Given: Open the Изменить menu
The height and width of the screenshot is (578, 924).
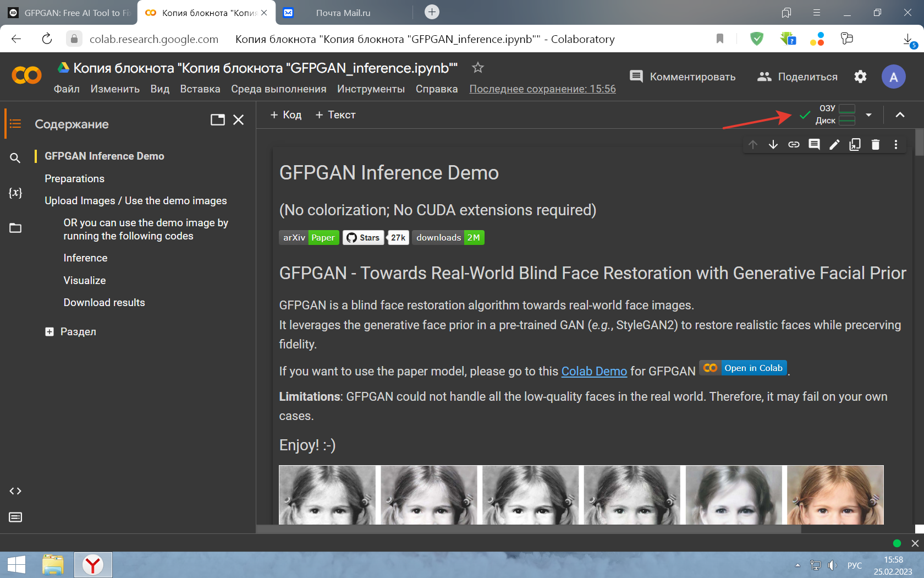Looking at the screenshot, I should pos(115,89).
